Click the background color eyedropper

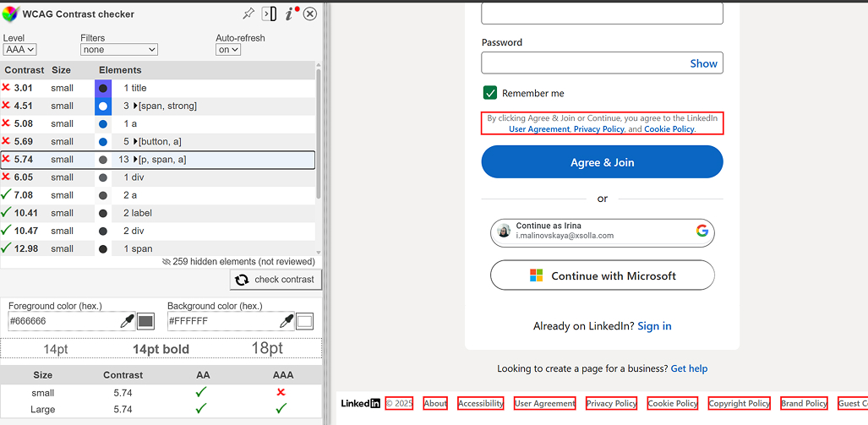point(287,321)
